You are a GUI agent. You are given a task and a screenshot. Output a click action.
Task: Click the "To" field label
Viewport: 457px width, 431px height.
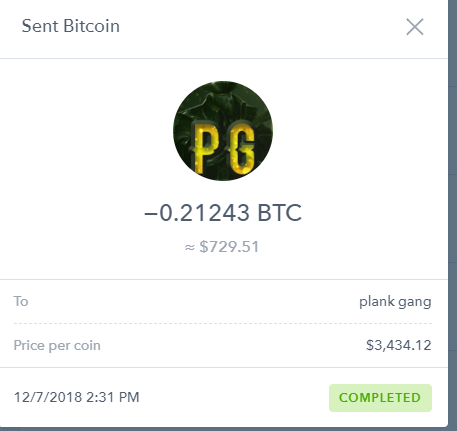tap(21, 301)
